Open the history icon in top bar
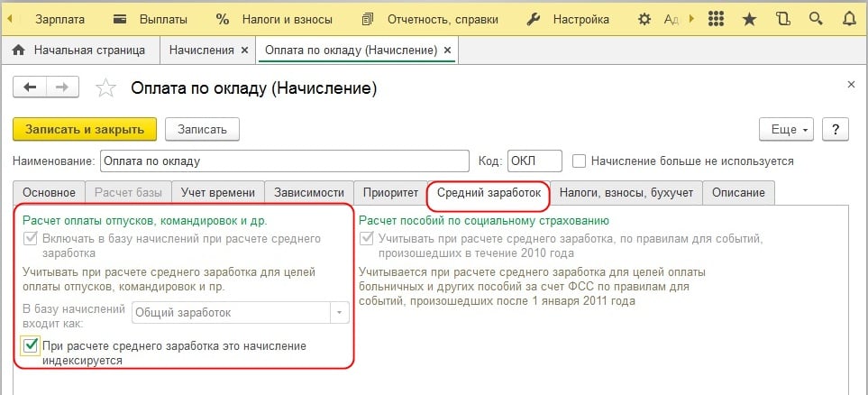This screenshot has height=395, width=868. coord(782,19)
